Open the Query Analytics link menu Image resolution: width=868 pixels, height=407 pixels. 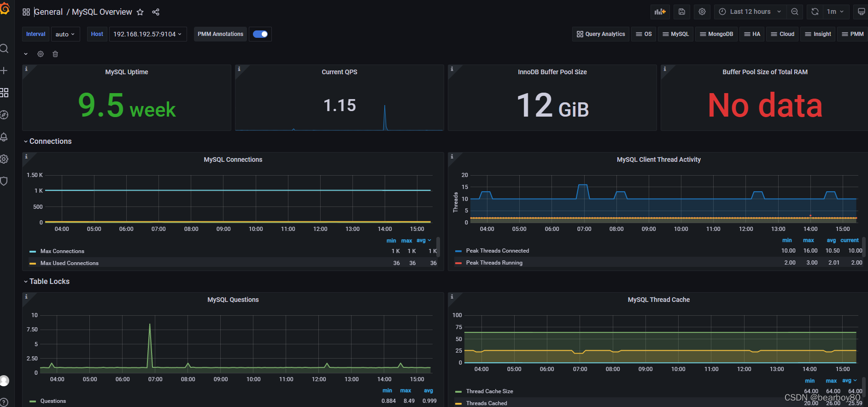click(601, 34)
